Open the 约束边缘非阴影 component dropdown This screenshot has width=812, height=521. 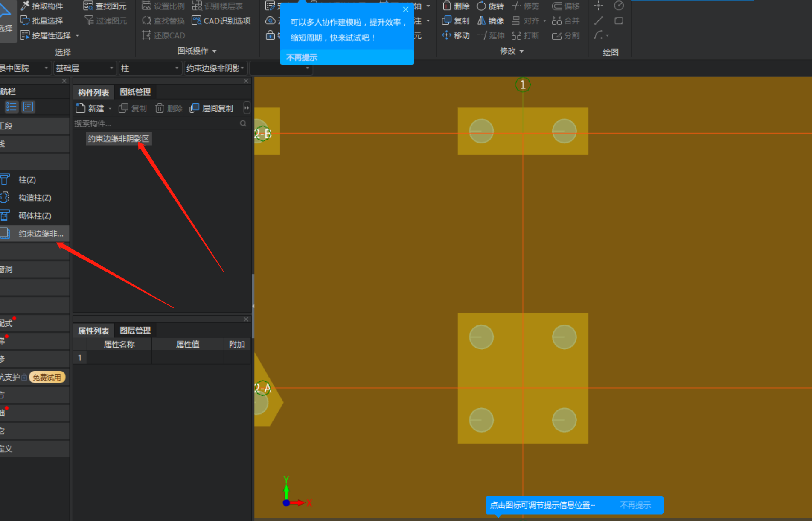215,68
